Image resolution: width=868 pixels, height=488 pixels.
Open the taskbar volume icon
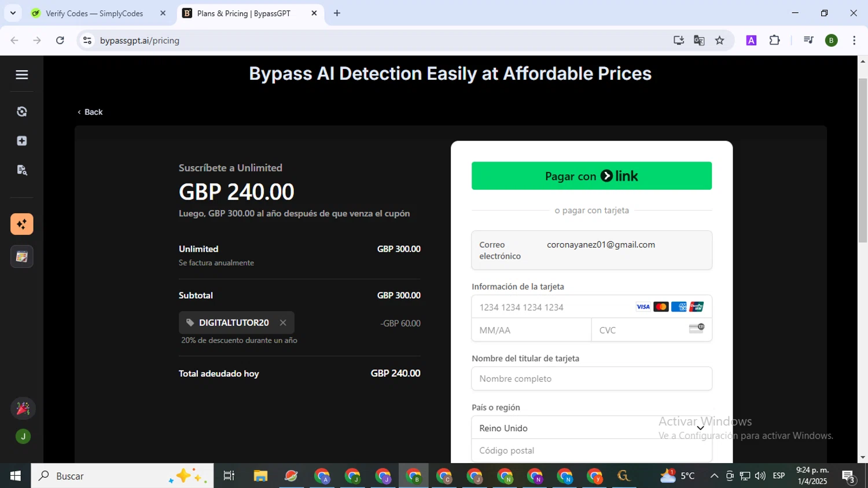760,476
